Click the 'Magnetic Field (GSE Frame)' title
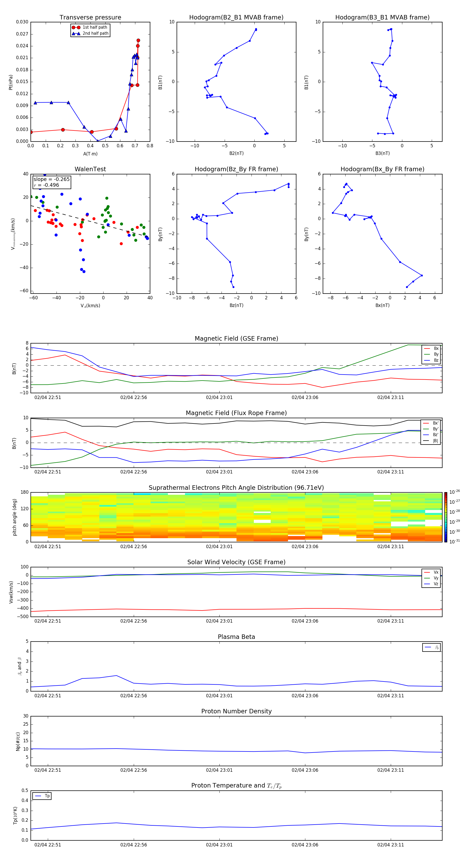Screen dimensions: 473x868 [236, 339]
